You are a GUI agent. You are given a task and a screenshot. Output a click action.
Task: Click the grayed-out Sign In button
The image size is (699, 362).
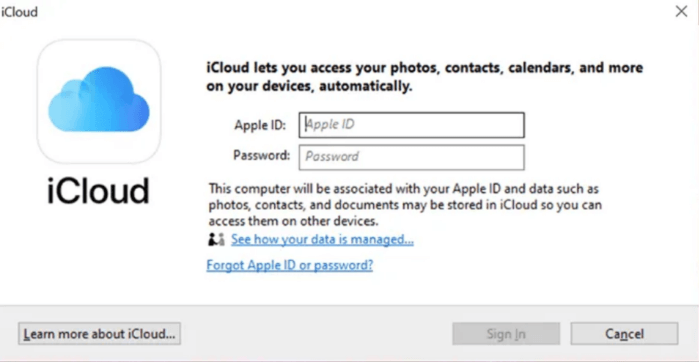tap(506, 334)
